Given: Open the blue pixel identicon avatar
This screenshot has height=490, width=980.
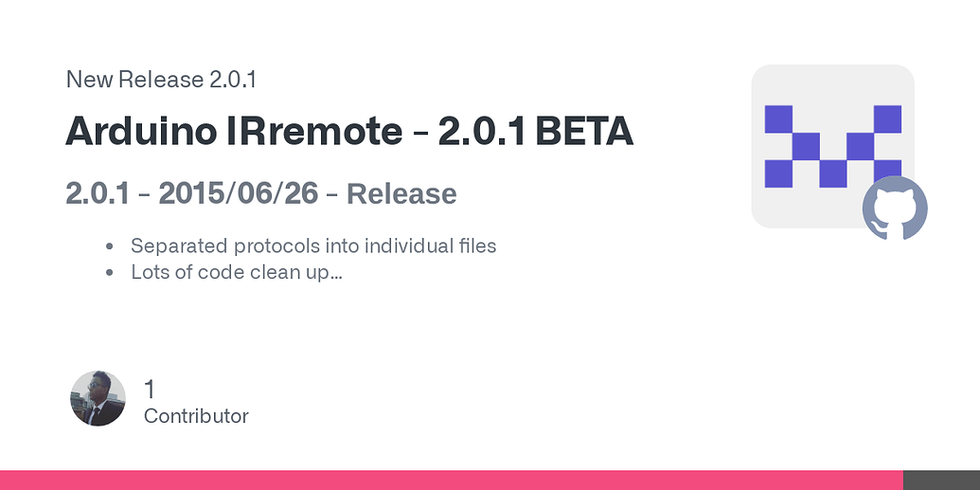Looking at the screenshot, I should [832, 145].
